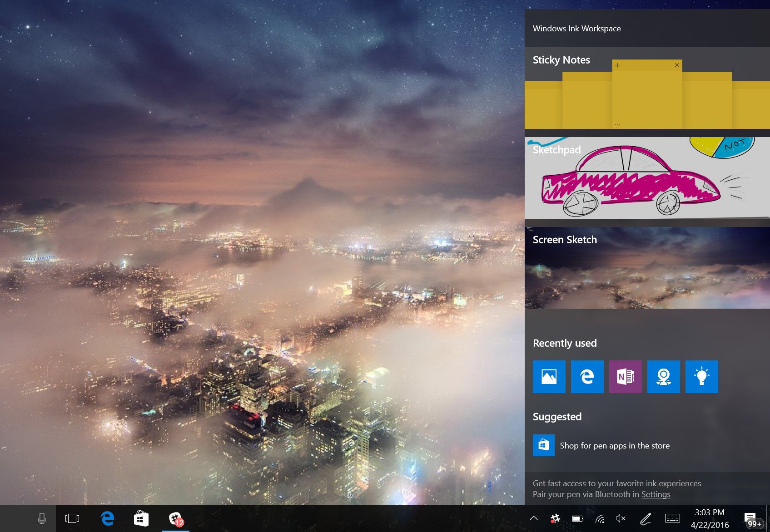Open the Wi-Fi network flyout

coord(600,518)
